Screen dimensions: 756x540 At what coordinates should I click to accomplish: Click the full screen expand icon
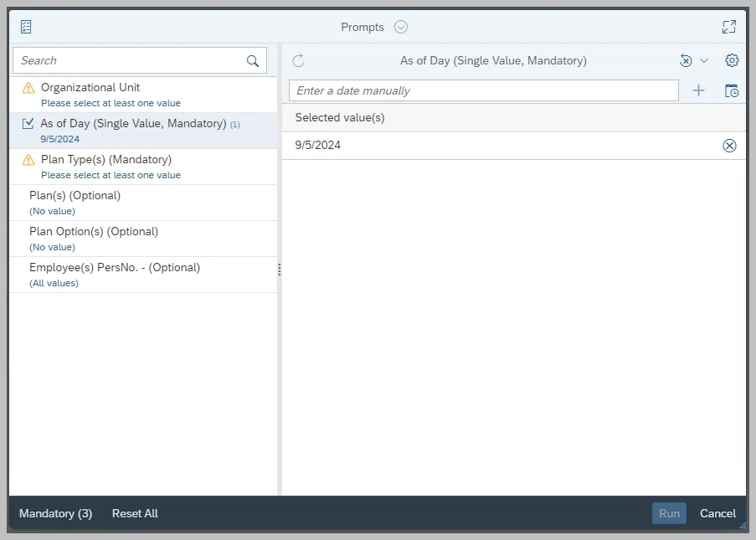(729, 27)
